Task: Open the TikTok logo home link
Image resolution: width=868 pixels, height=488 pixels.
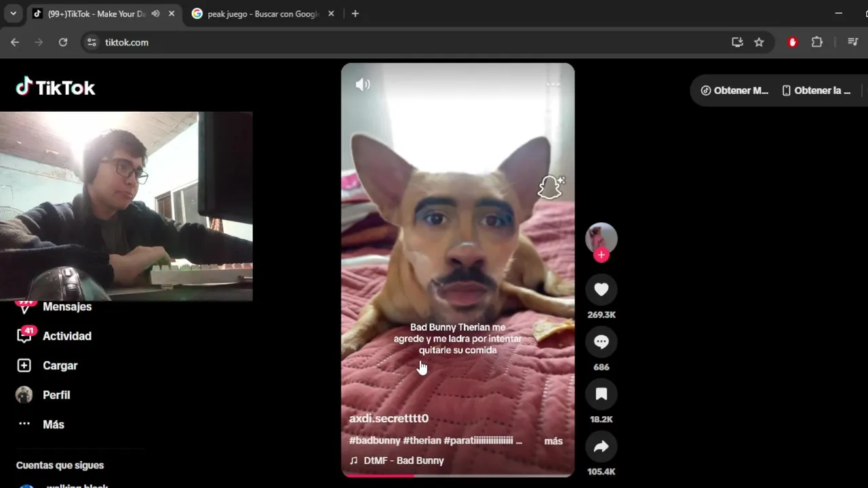Action: pyautogui.click(x=56, y=87)
